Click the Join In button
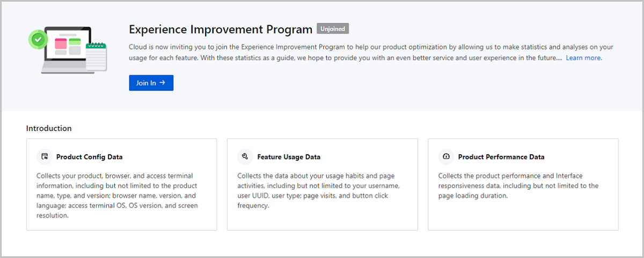644x258 pixels. point(151,83)
